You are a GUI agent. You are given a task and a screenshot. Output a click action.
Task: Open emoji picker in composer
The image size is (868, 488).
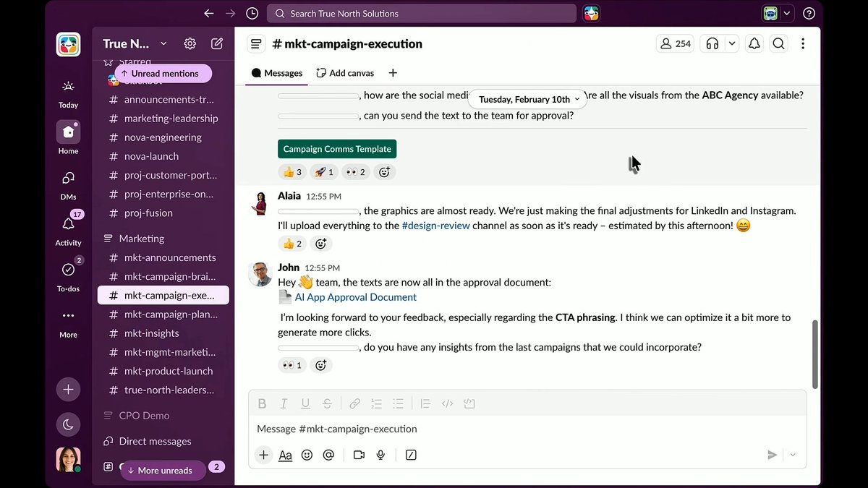(x=307, y=455)
